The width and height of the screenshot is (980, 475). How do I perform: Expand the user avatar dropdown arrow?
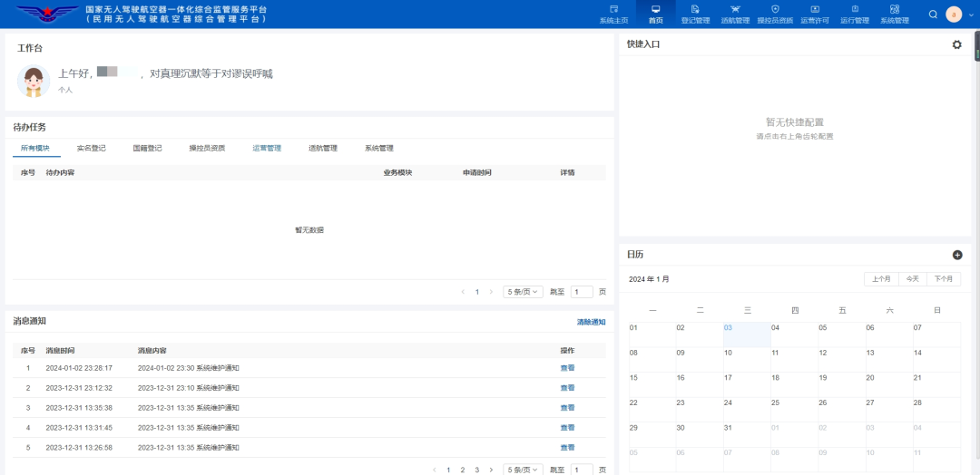point(971,15)
